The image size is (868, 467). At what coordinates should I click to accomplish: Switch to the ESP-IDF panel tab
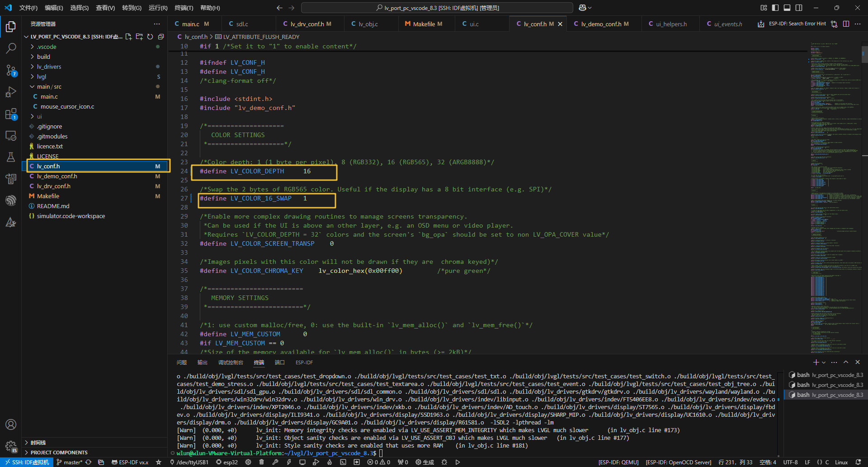click(x=304, y=362)
